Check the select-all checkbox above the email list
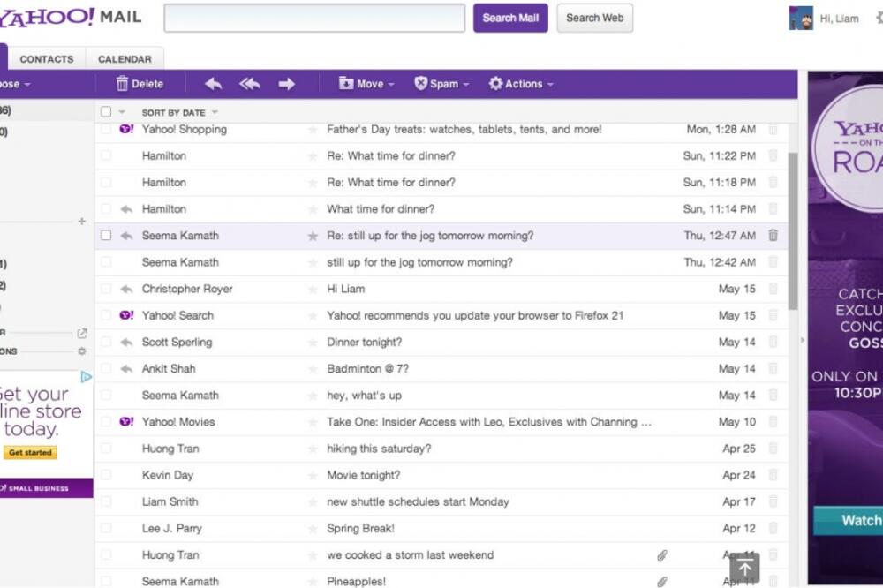 pos(104,112)
